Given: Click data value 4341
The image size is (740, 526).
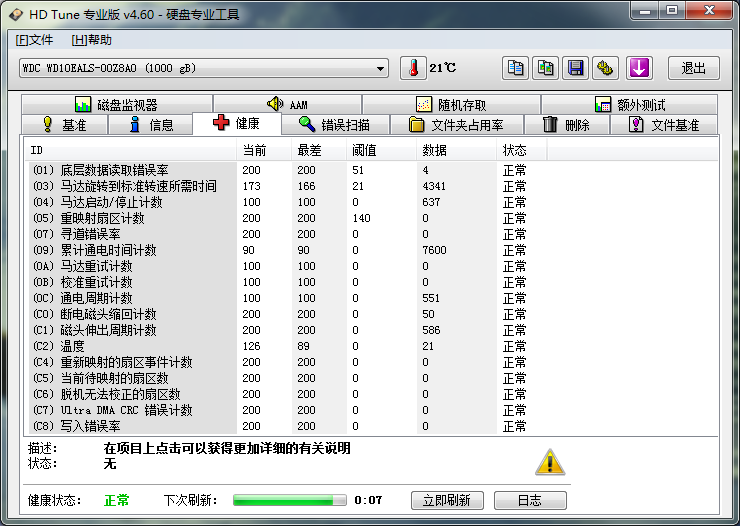Looking at the screenshot, I should pos(434,186).
